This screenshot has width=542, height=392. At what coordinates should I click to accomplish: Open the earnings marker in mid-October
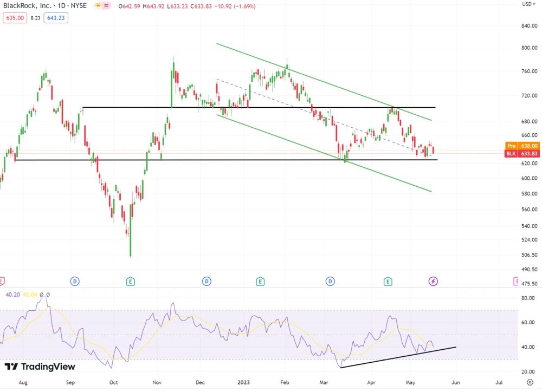130,281
